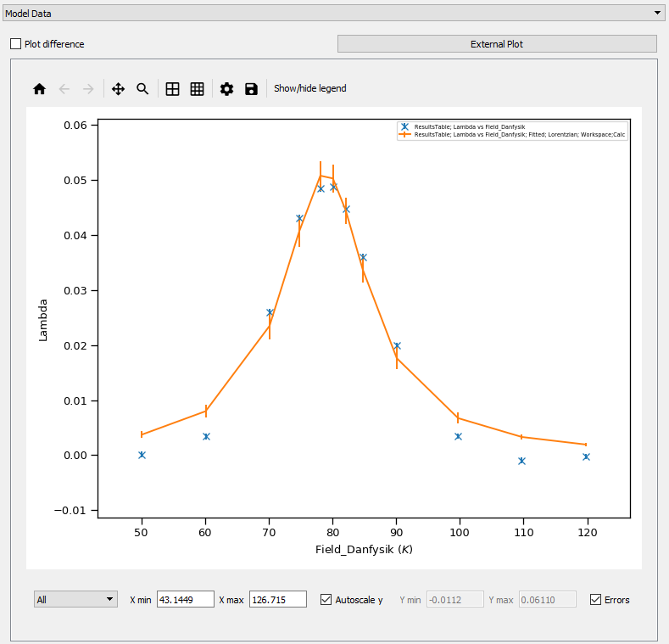Enable the Plot difference checkbox
Screen dimensions: 669x644
pyautogui.click(x=16, y=44)
